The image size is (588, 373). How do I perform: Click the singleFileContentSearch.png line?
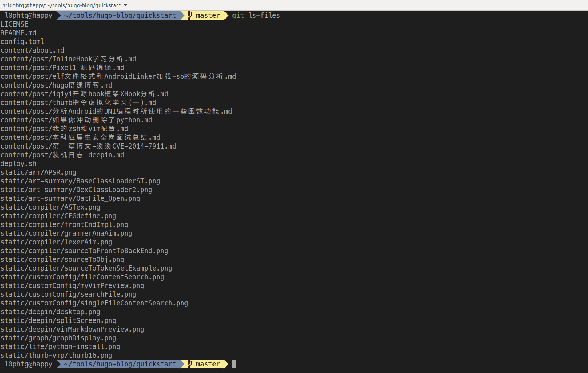pos(94,303)
